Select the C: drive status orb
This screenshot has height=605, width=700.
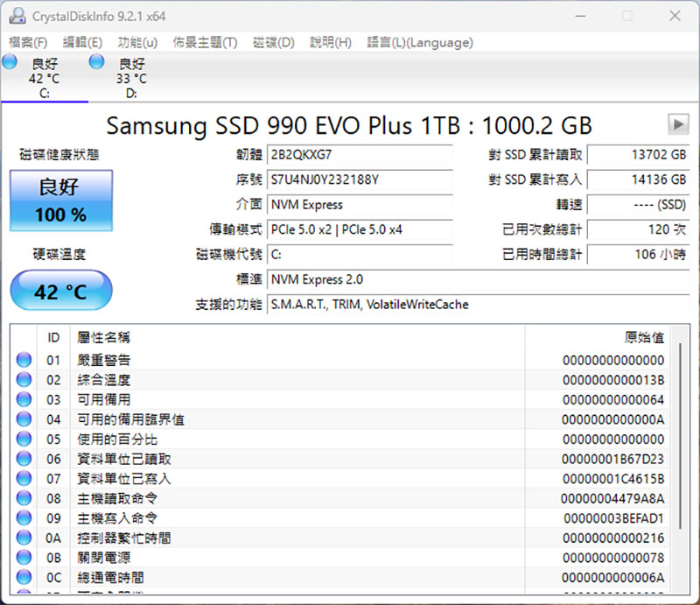tap(10, 61)
